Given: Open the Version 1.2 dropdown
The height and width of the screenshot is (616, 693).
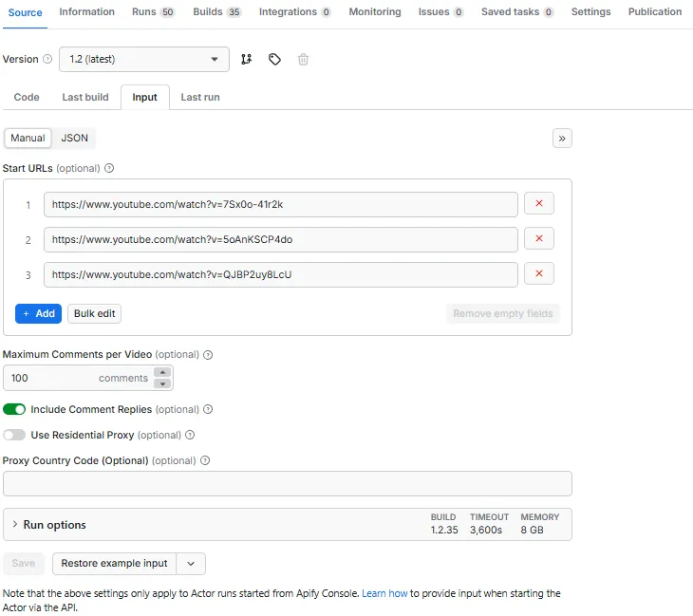Looking at the screenshot, I should [x=143, y=59].
